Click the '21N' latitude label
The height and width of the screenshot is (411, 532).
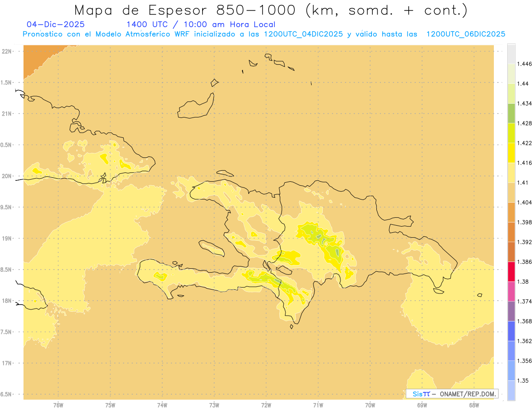8,114
